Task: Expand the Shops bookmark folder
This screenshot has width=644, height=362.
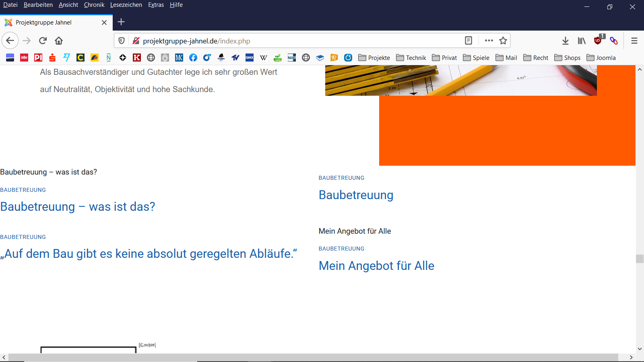Action: (x=567, y=58)
